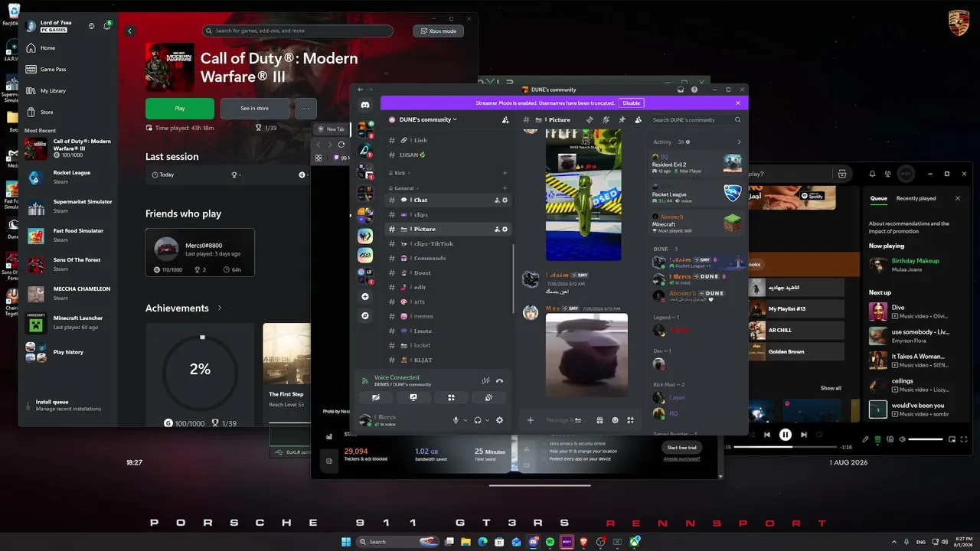Open Spotify lyrics microphone icon
This screenshot has height=551, width=980.
pos(866,439)
